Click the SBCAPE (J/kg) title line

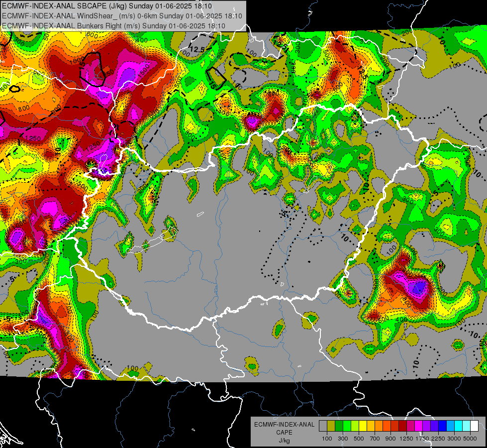107,6
